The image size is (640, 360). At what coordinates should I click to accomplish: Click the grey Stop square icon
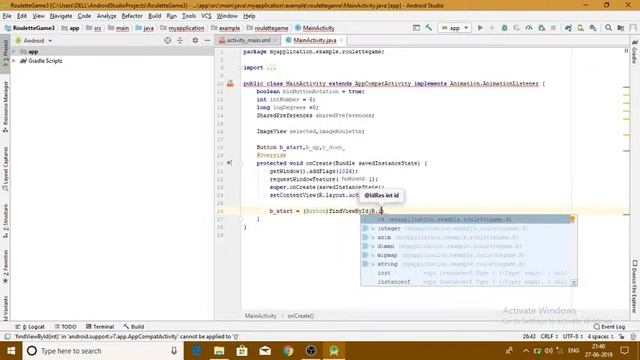[x=553, y=28]
